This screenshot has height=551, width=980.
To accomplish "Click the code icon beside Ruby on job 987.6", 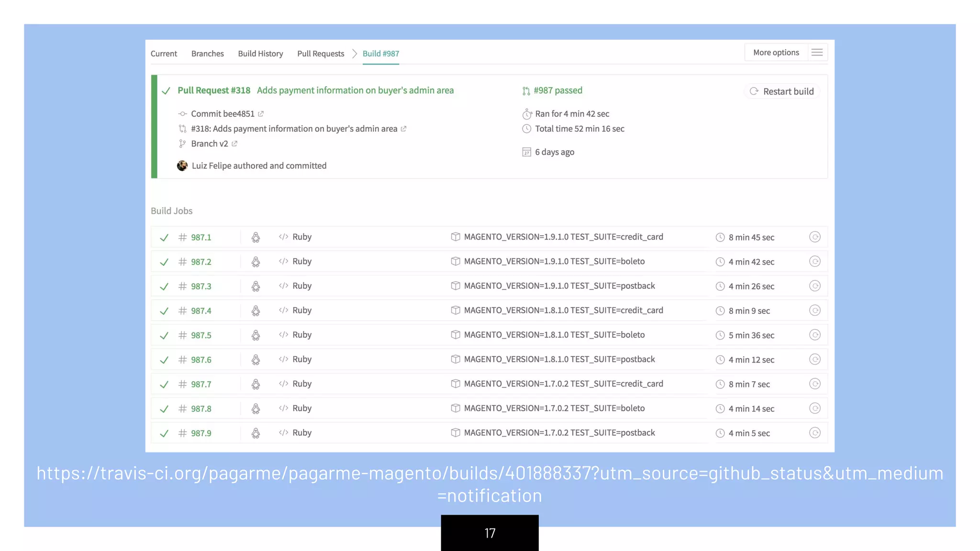I will click(x=283, y=359).
